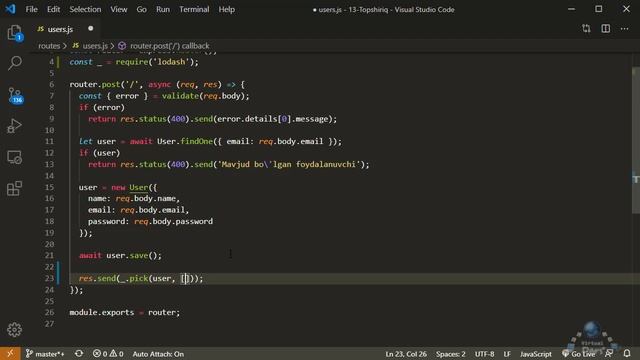Open the Go menu
The width and height of the screenshot is (640, 360).
(x=142, y=9)
